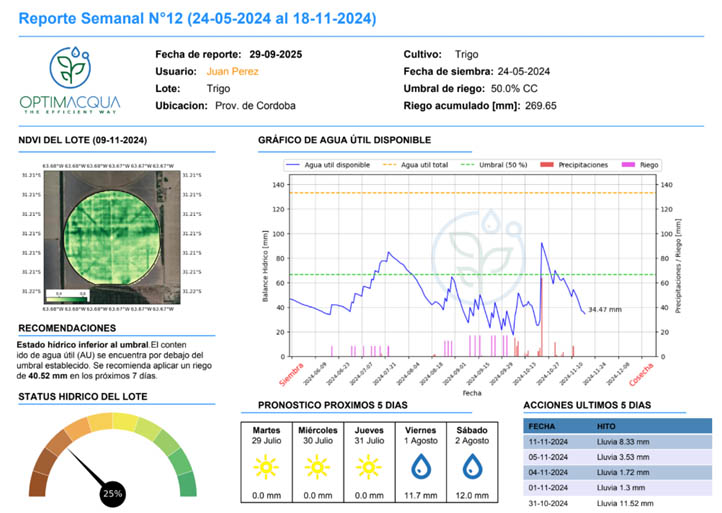Select the raindrop icon for Viernes 1 Agosto
722x513 pixels.
[421, 466]
